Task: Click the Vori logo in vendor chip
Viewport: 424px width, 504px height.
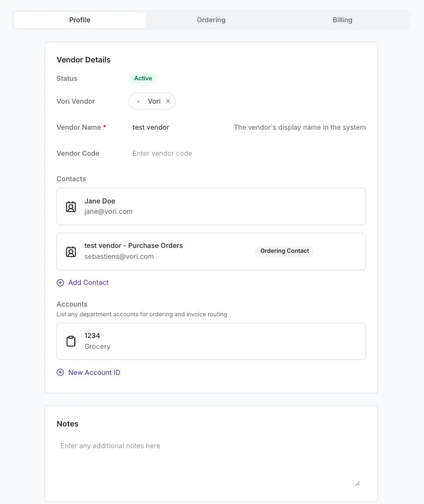Action: 139,101
